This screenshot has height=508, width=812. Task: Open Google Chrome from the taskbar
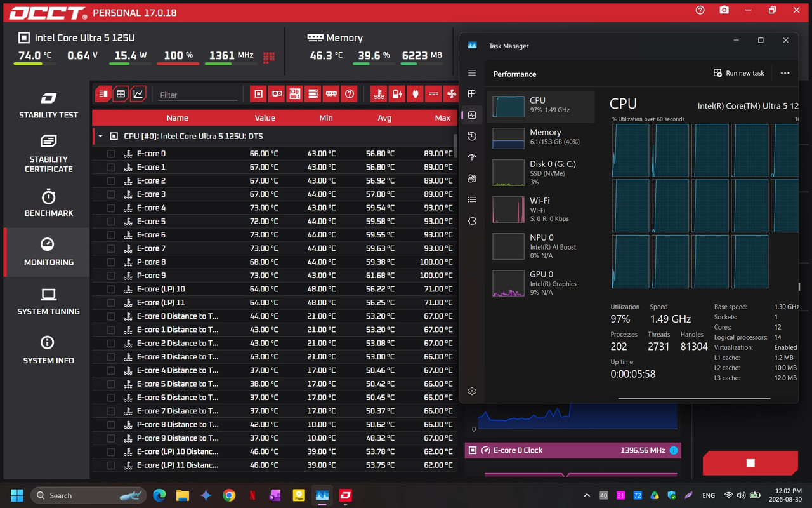click(x=229, y=495)
